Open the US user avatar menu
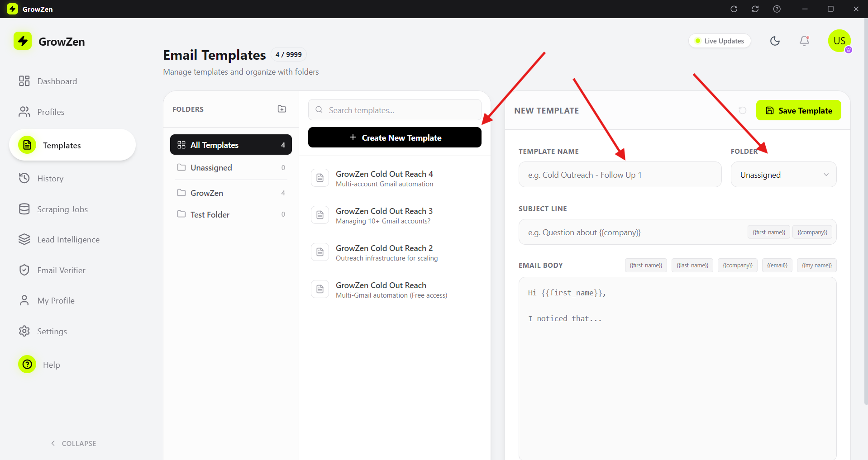This screenshot has height=460, width=868. pyautogui.click(x=839, y=41)
